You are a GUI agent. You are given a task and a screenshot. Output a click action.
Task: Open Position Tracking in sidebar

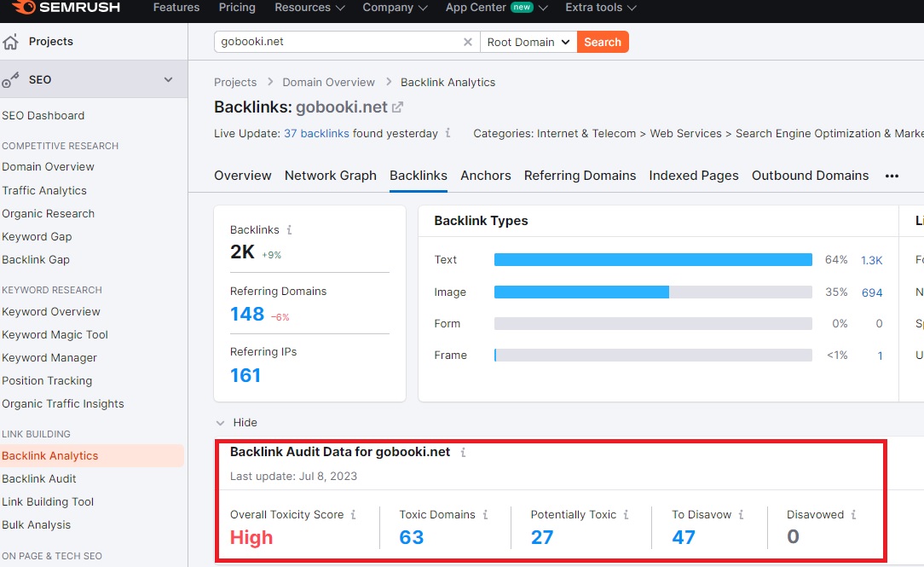coord(47,381)
